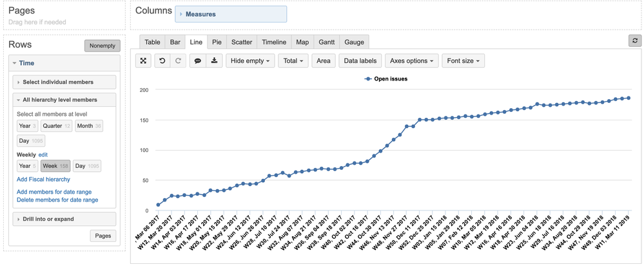The image size is (644, 269).
Task: Toggle the Nonempty rows filter
Action: (x=102, y=46)
